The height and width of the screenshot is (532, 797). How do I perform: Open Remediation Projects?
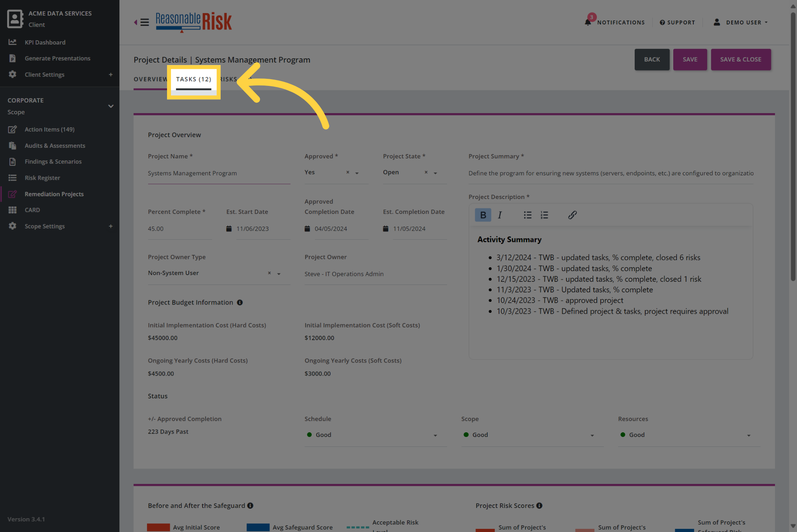pos(54,194)
